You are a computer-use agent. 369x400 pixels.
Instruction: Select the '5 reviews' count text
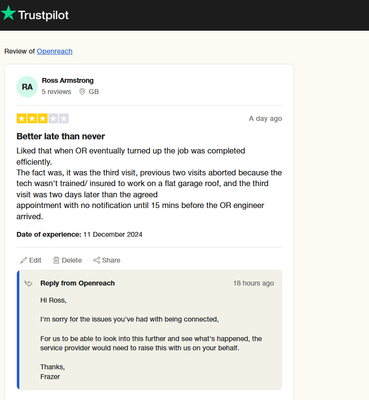56,92
